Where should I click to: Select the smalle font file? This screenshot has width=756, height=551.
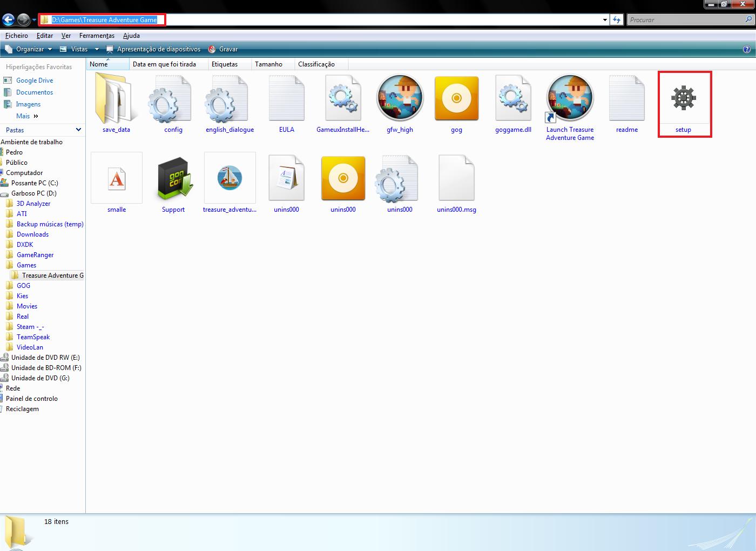point(117,178)
